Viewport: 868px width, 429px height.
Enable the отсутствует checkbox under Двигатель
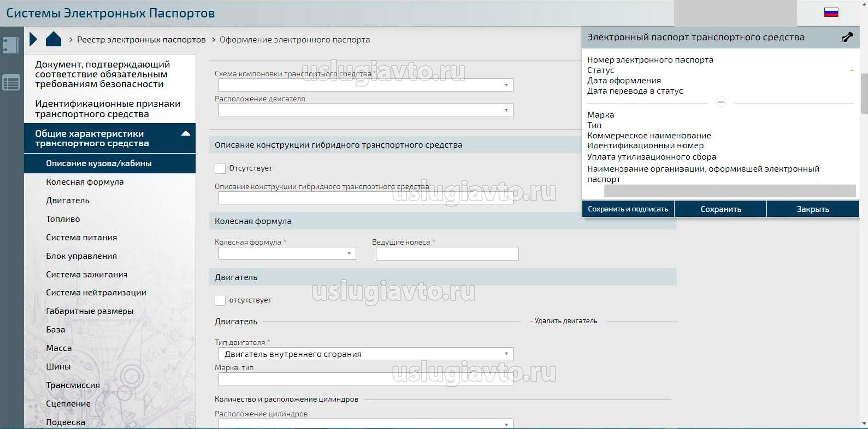220,300
